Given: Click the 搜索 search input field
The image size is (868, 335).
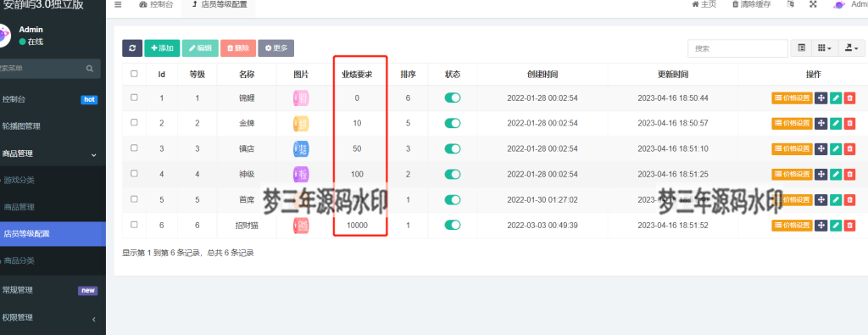Looking at the screenshot, I should pyautogui.click(x=738, y=48).
